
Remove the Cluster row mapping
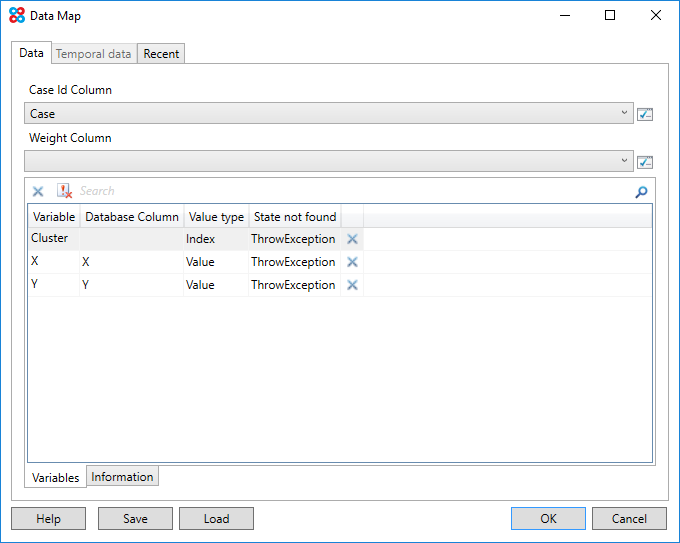352,240
